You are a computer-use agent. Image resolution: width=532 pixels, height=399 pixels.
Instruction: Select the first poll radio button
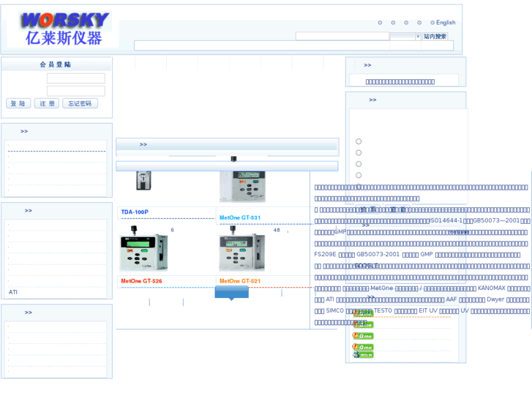pos(359,141)
